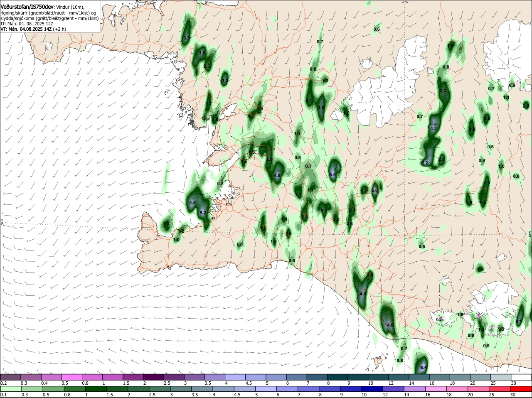The height and width of the screenshot is (398, 532).
Task: Click the 4.4 precipitation label near the coast
Action: point(192,202)
